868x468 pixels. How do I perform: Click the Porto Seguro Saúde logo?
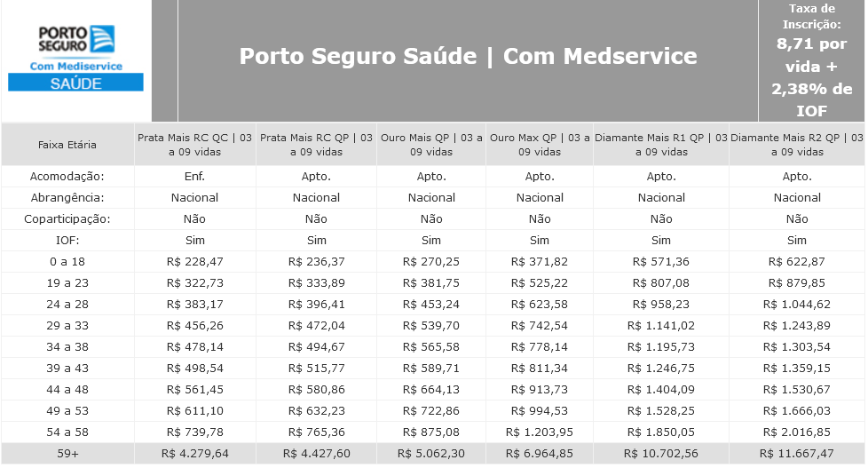[x=75, y=58]
